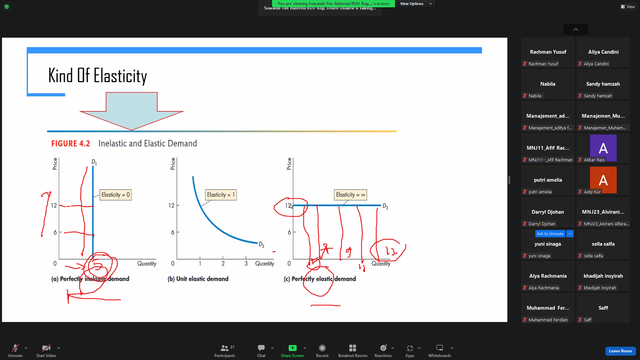
Task: Select the MNJ23_Alvirani... participant tile
Action: point(603,212)
